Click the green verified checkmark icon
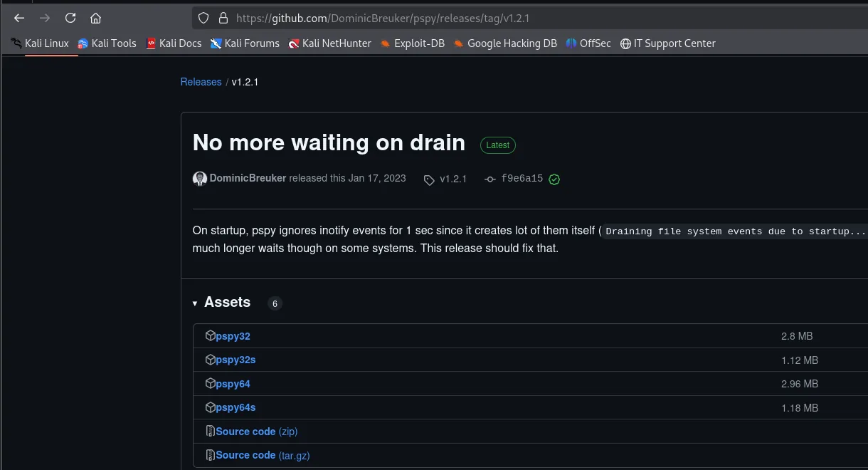The width and height of the screenshot is (868, 470). (x=554, y=179)
